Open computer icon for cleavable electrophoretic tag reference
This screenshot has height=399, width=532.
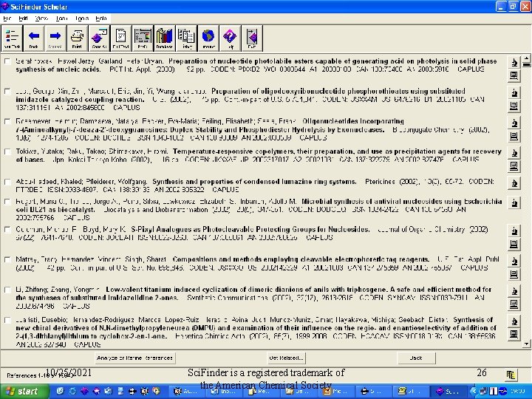(x=514, y=273)
